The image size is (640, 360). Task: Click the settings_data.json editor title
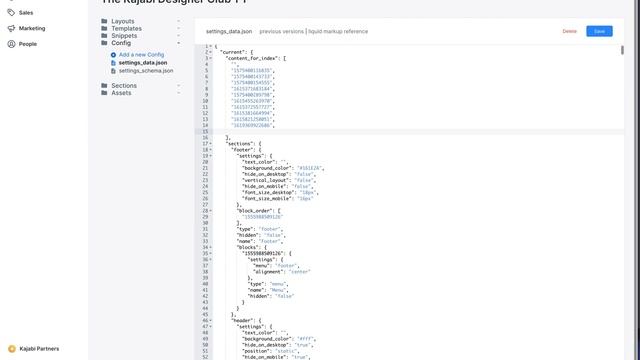[x=229, y=31]
